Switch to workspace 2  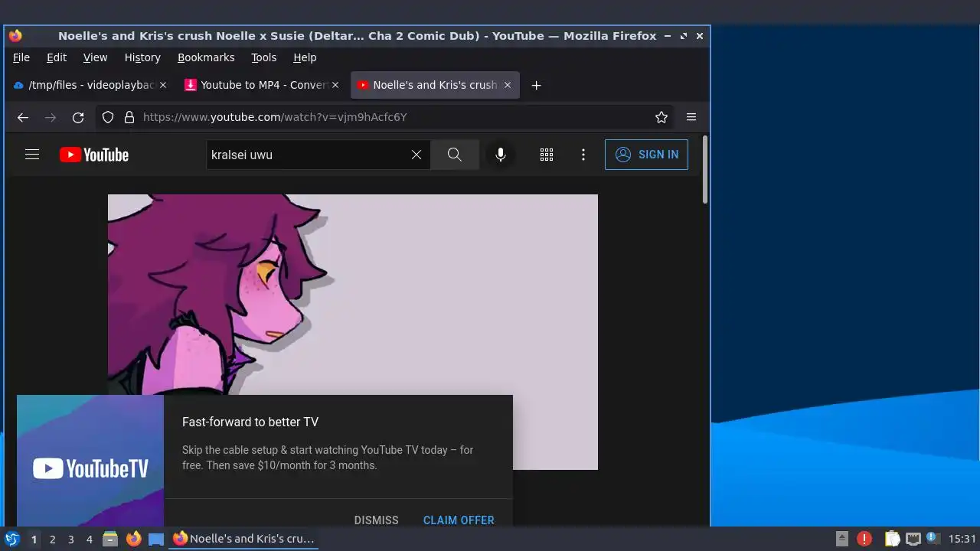tap(52, 539)
